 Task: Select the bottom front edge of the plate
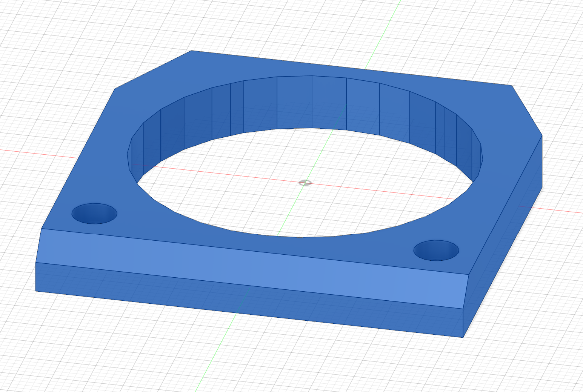[x=249, y=314]
